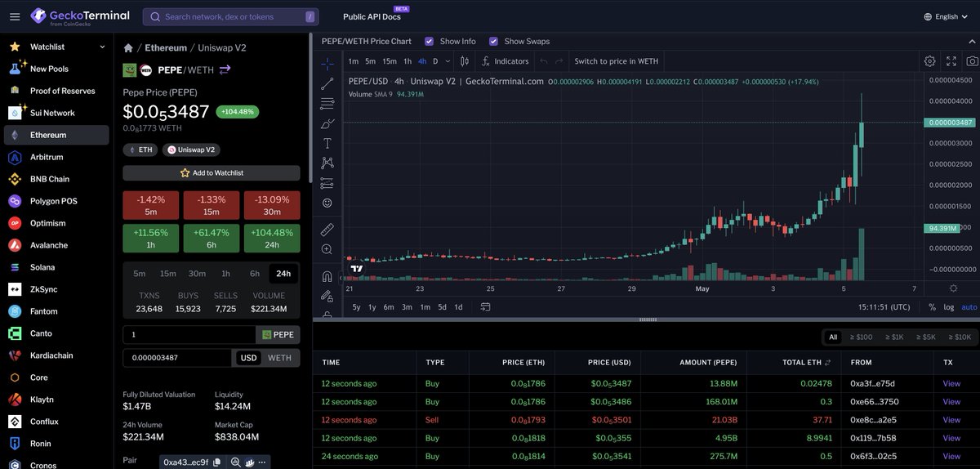Screen dimensions: 980x469
Task: Toggle percent scale on chart
Action: (933, 307)
